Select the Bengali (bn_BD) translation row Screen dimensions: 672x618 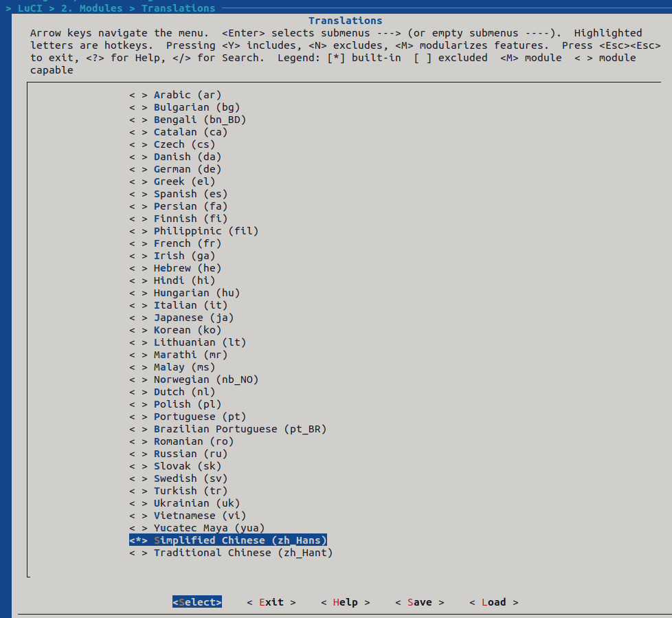pyautogui.click(x=188, y=120)
